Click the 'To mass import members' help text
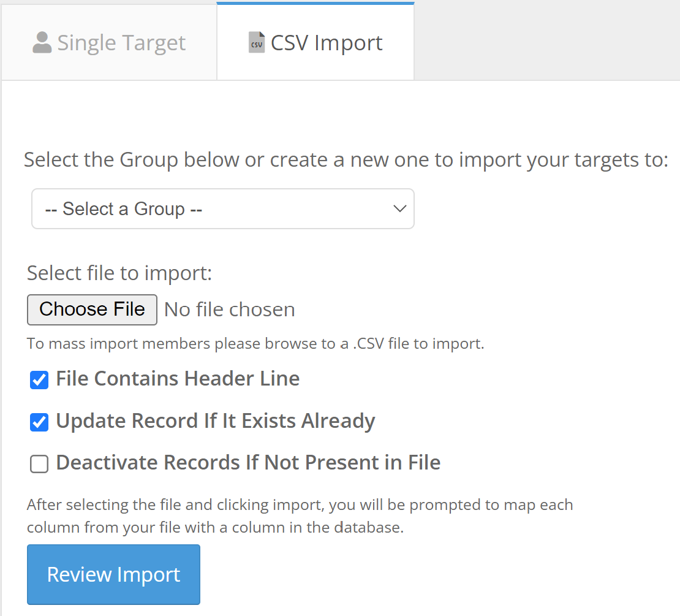 [255, 344]
